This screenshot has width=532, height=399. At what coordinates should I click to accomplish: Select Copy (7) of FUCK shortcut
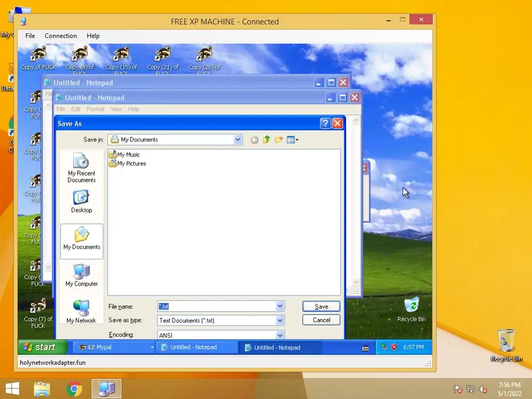(38, 313)
